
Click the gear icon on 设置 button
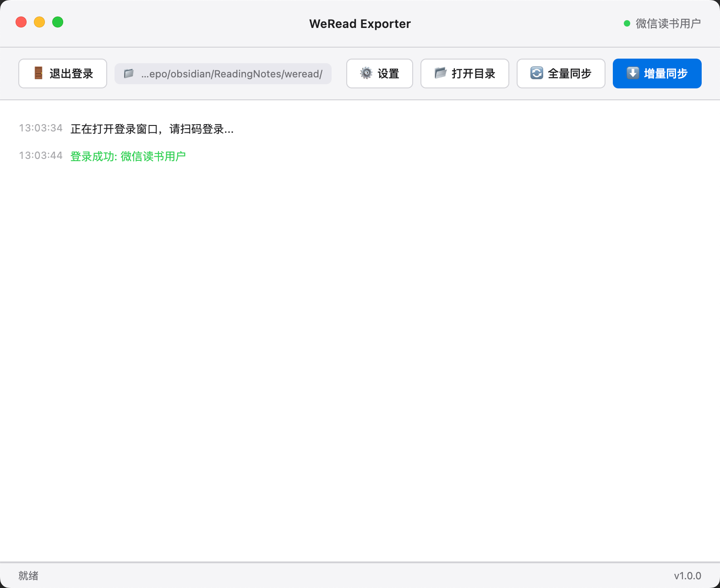coord(366,73)
